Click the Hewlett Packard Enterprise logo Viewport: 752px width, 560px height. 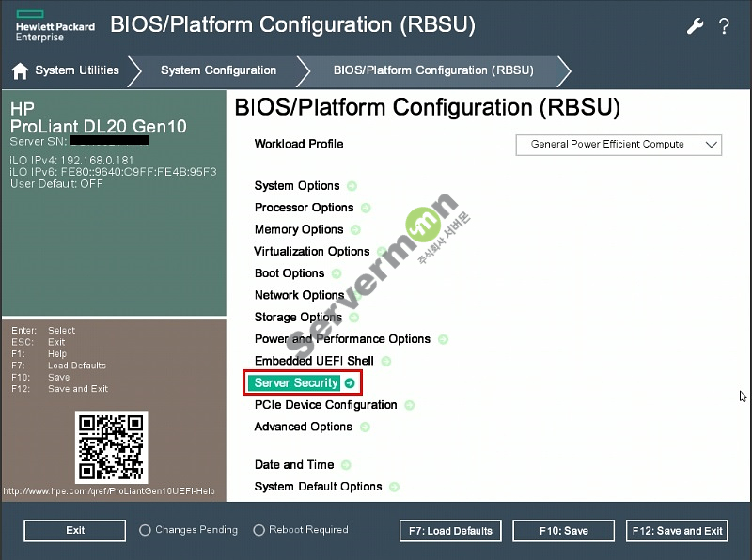click(55, 26)
